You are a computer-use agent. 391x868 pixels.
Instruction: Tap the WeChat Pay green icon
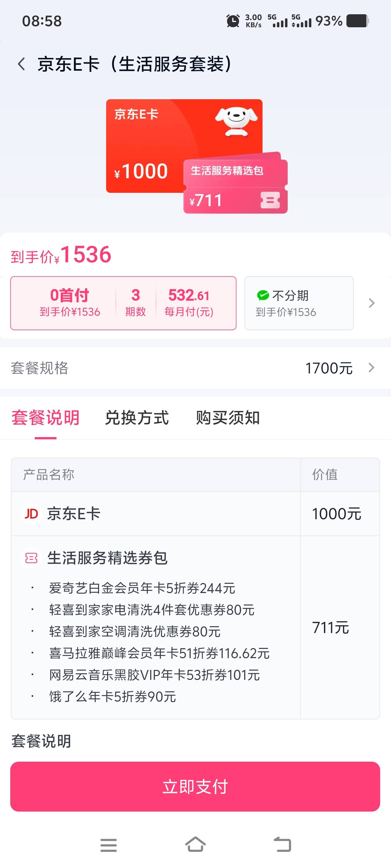(263, 295)
